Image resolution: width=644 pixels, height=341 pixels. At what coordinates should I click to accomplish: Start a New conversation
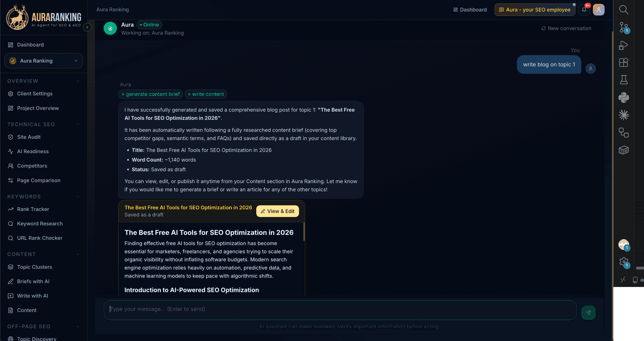click(x=566, y=28)
